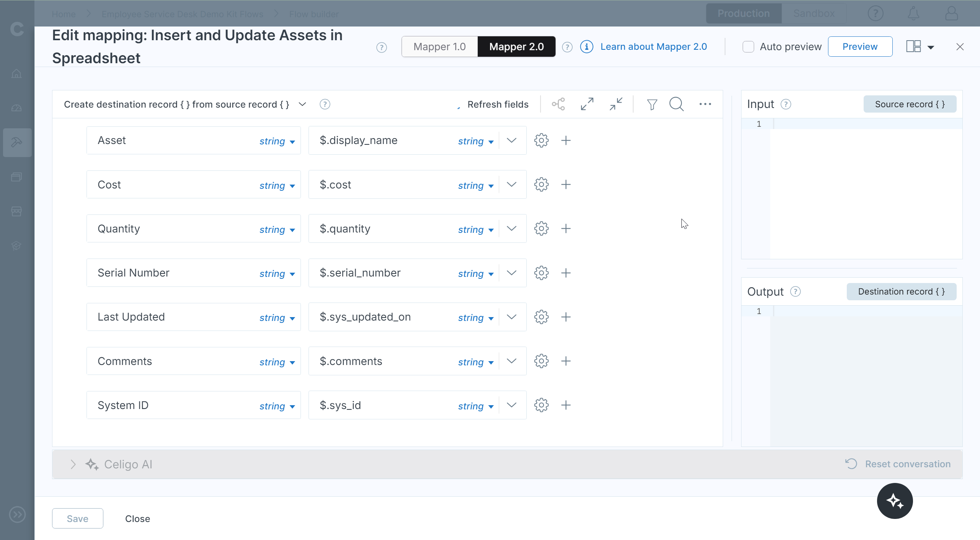Click the search magnifier icon
980x540 pixels.
(x=676, y=104)
